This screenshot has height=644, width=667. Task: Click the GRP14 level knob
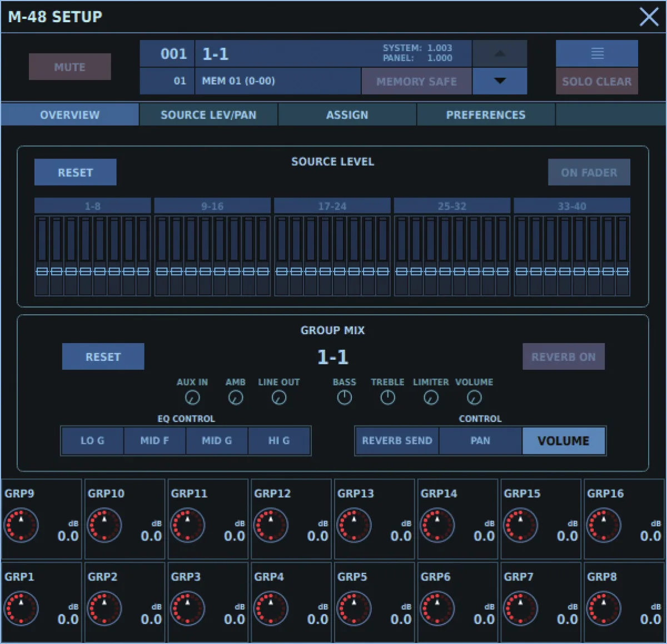click(x=437, y=525)
